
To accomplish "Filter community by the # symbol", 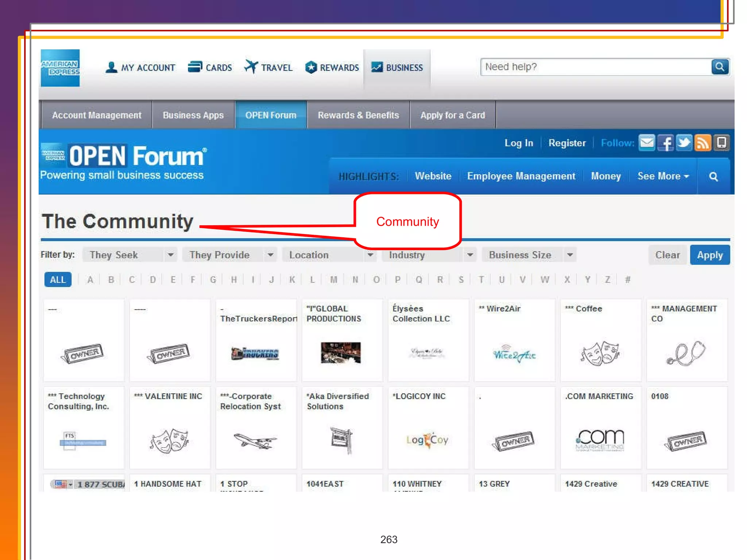I will tap(627, 280).
